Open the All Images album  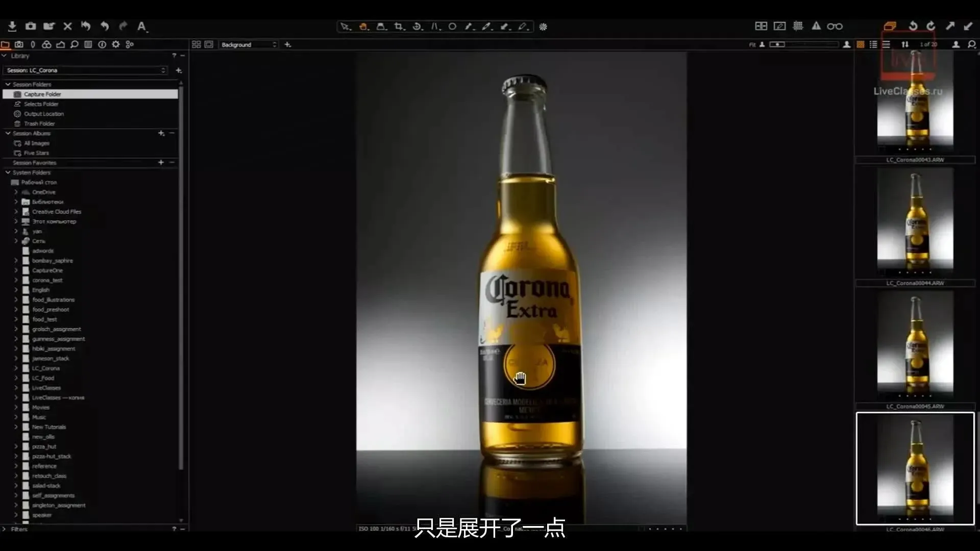click(x=36, y=143)
